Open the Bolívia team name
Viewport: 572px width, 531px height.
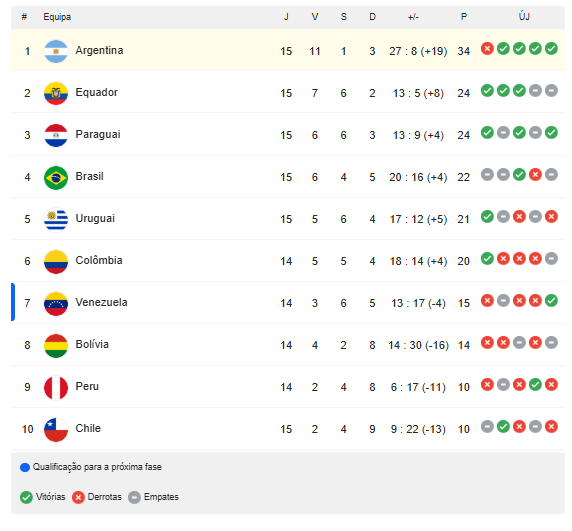pyautogui.click(x=92, y=344)
